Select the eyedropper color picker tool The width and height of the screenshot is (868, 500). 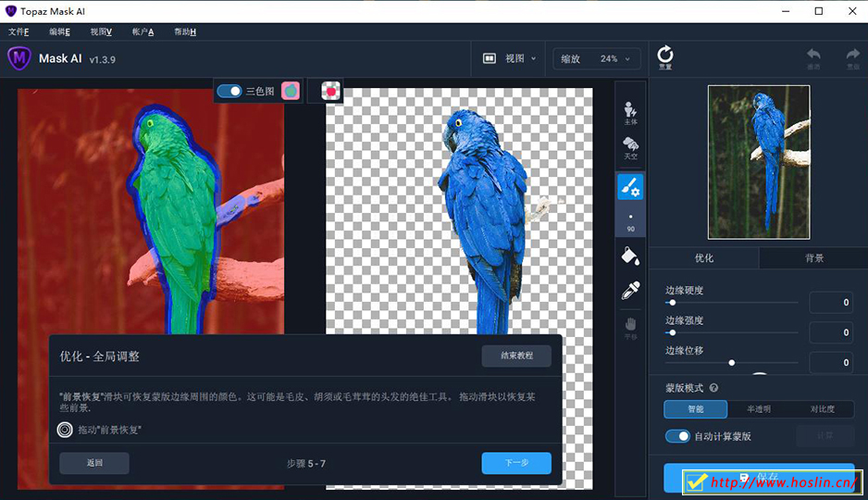[x=630, y=290]
